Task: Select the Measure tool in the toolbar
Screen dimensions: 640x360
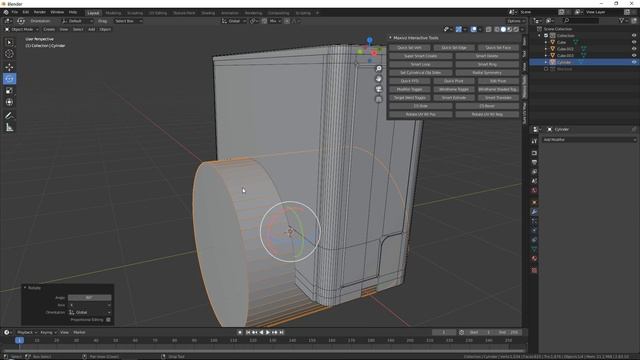Action: (9, 128)
